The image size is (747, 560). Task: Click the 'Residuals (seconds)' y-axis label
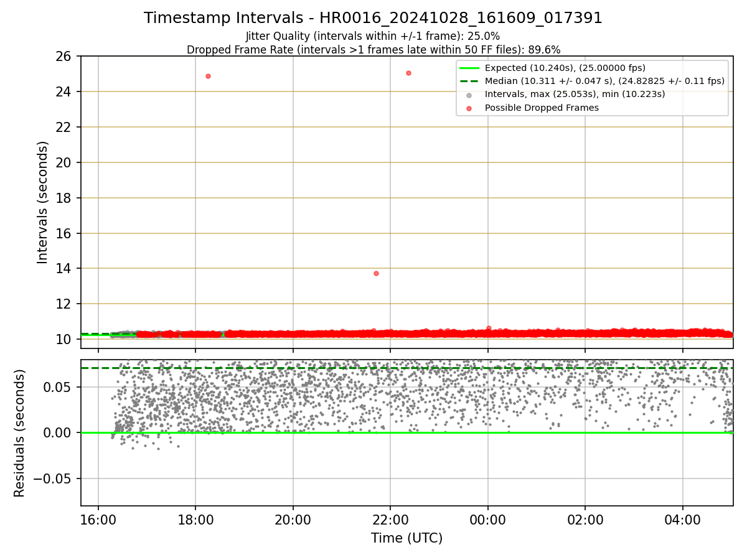coord(20,433)
